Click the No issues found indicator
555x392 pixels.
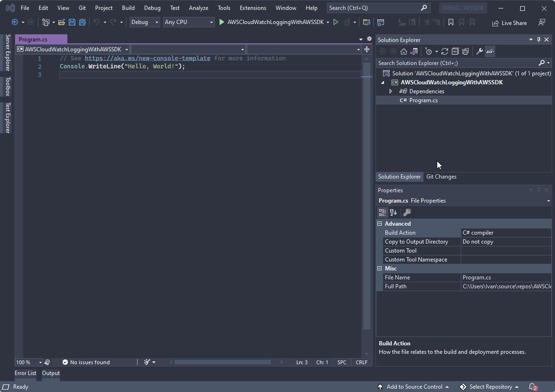(86, 362)
